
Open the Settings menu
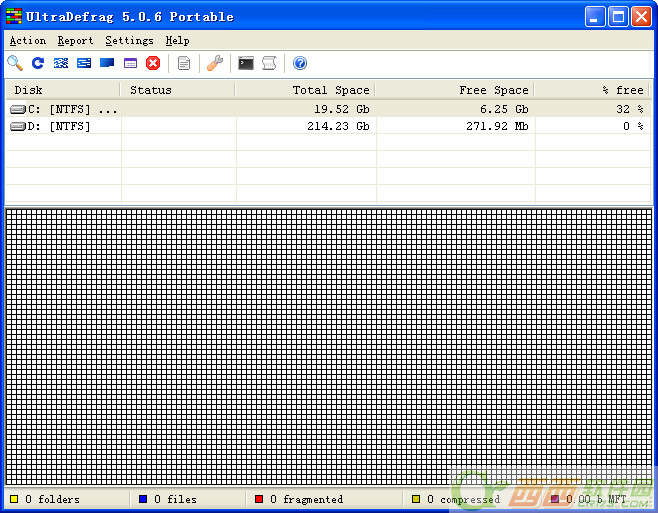tap(129, 41)
